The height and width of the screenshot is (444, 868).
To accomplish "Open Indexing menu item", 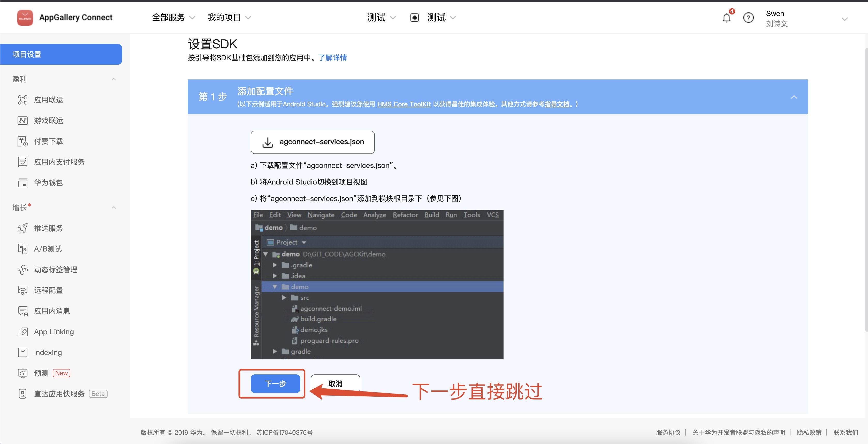I will point(48,352).
